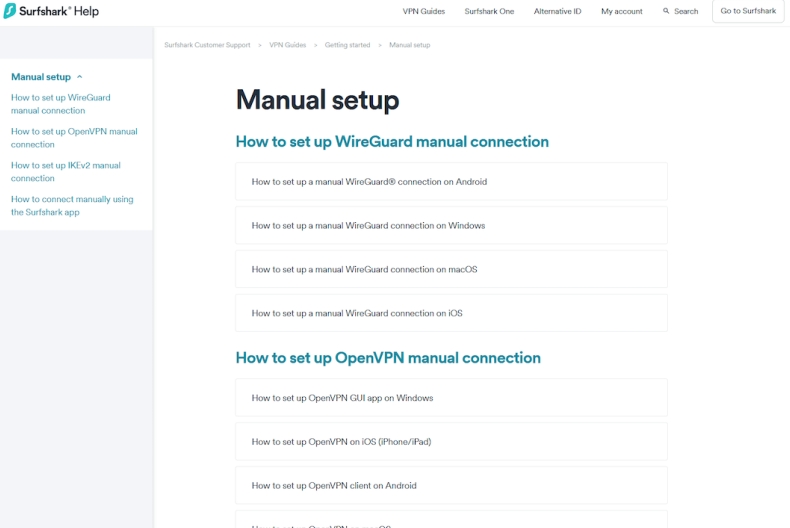Click the search magnifier icon

pos(667,11)
